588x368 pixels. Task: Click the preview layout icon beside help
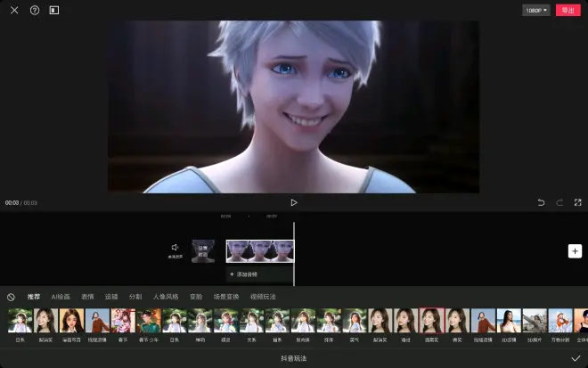coord(54,11)
